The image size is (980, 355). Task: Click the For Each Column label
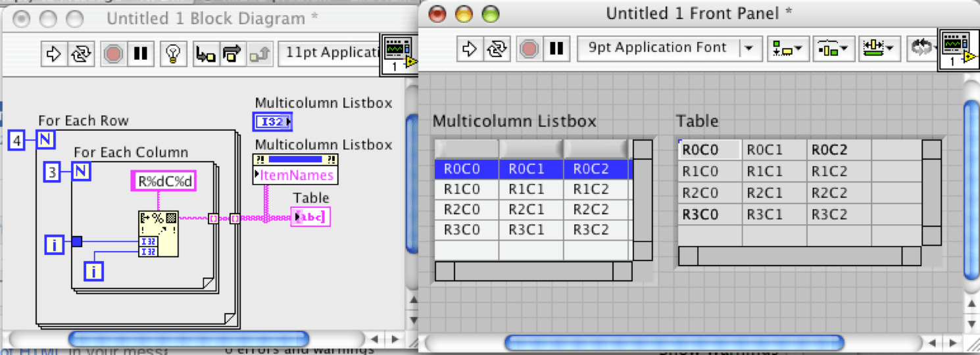point(131,153)
